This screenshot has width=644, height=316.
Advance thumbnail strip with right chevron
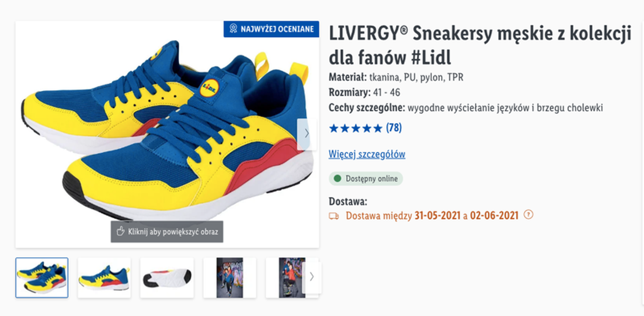tap(312, 276)
